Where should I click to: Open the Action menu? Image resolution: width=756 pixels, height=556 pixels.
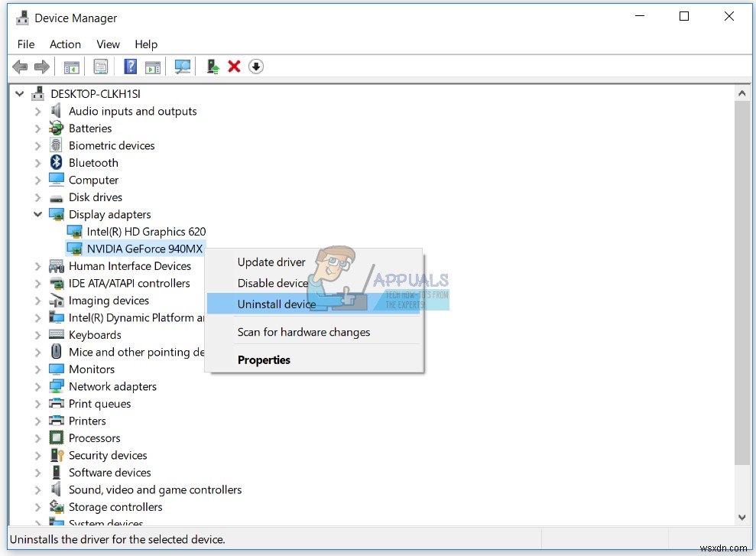point(65,44)
